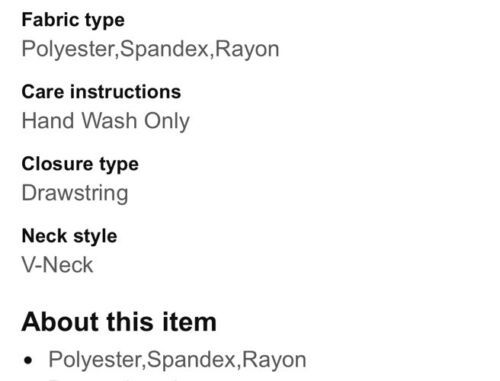Select Polyester in the About this item bullet
The width and height of the screenshot is (500, 381).
point(95,360)
